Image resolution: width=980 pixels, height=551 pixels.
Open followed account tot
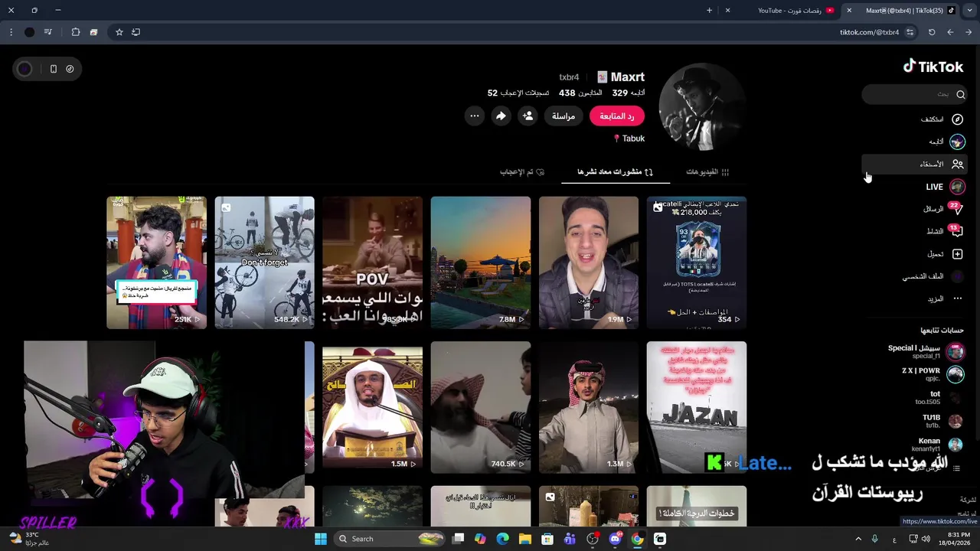[x=939, y=397]
